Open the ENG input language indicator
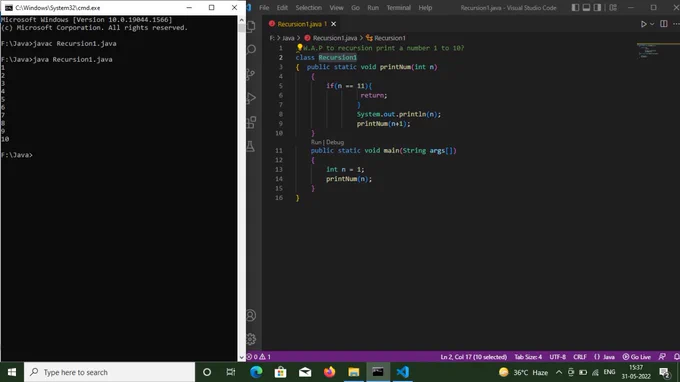Viewport: 680px width, 382px height. pyautogui.click(x=609, y=372)
